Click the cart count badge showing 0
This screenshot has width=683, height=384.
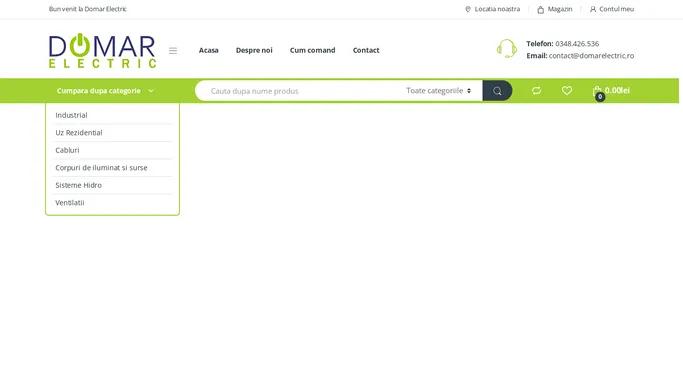[x=600, y=97]
